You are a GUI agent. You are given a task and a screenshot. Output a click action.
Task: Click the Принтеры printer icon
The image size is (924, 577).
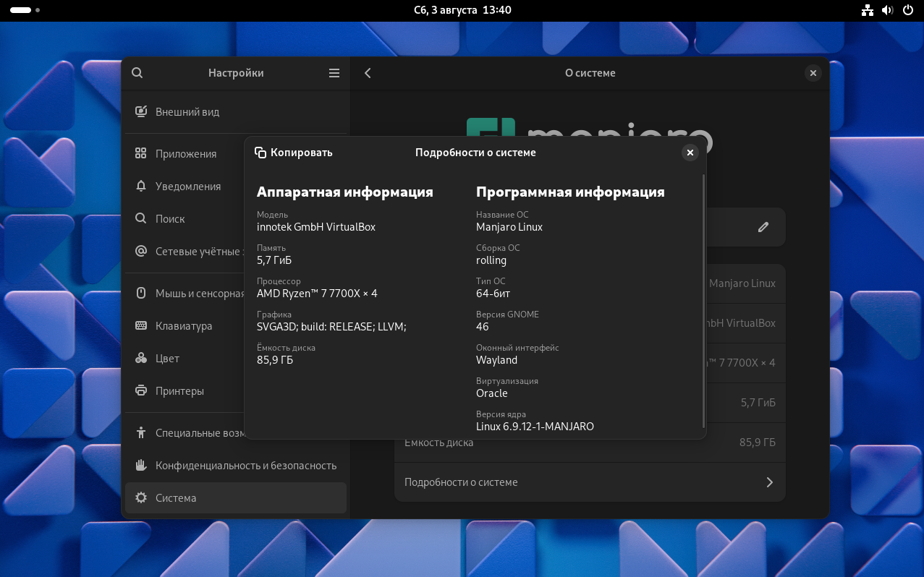(141, 390)
